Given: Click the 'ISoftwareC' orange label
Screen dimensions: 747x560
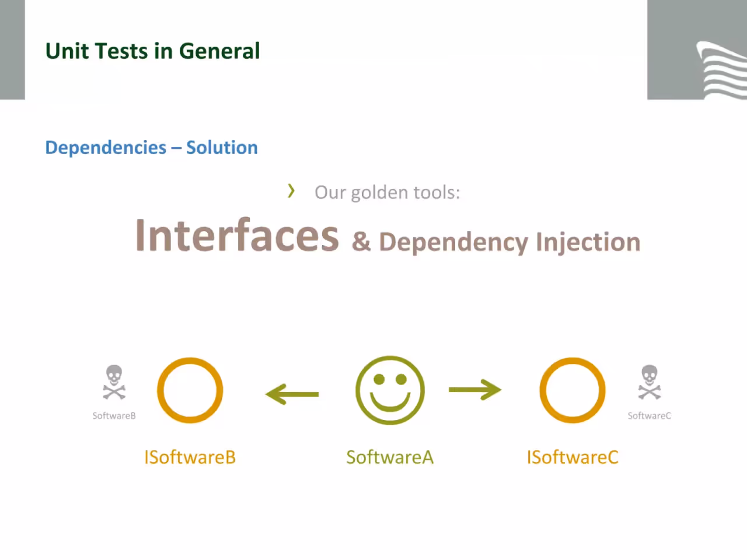Looking at the screenshot, I should (x=573, y=457).
